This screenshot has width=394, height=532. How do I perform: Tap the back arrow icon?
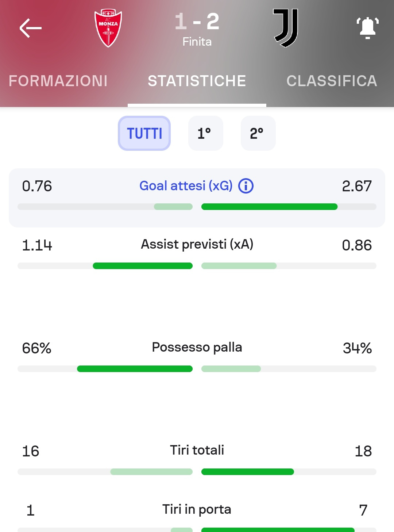click(31, 28)
